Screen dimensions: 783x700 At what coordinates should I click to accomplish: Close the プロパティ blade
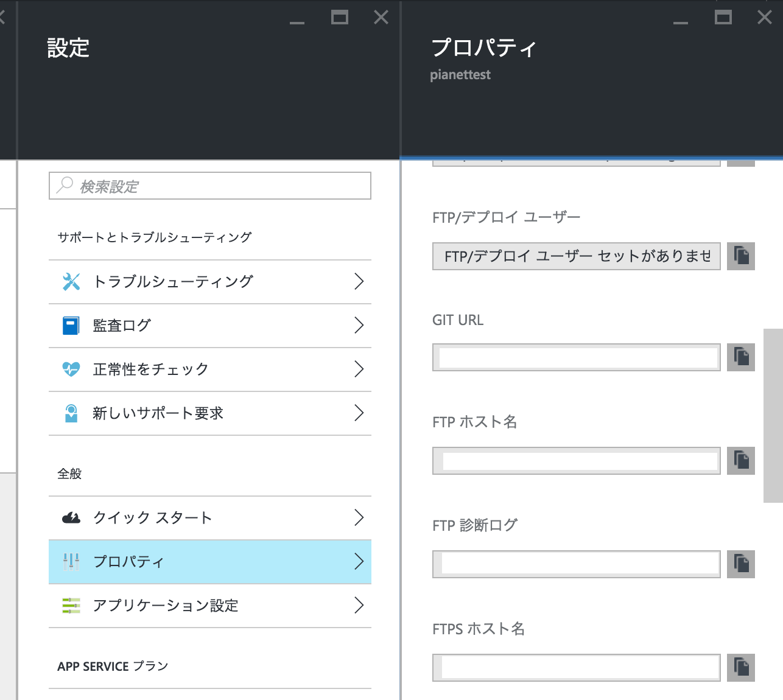tap(765, 17)
